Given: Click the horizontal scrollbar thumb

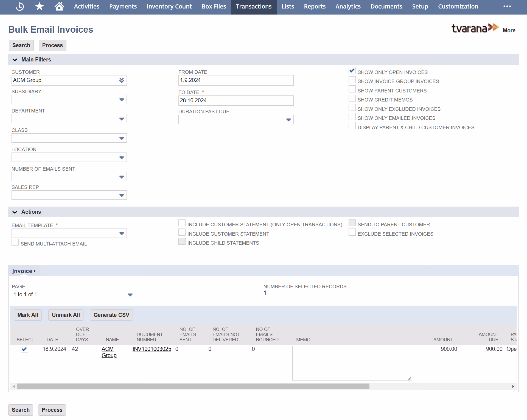Looking at the screenshot, I should [x=193, y=386].
